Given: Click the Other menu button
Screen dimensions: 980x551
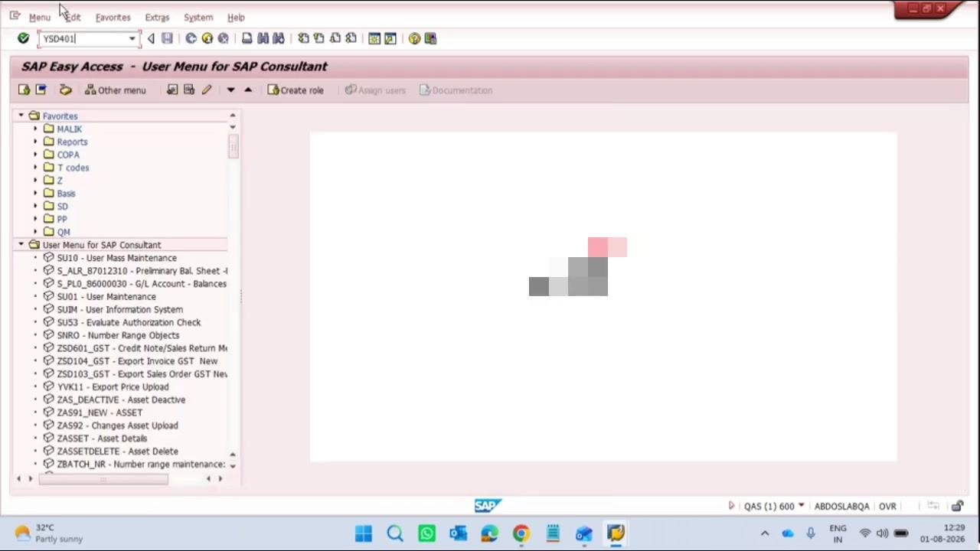Looking at the screenshot, I should point(115,90).
